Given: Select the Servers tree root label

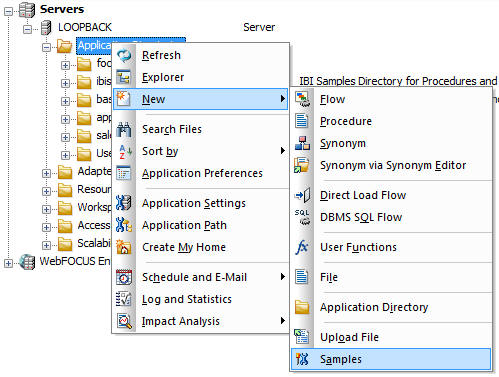Looking at the screenshot, I should (62, 9).
